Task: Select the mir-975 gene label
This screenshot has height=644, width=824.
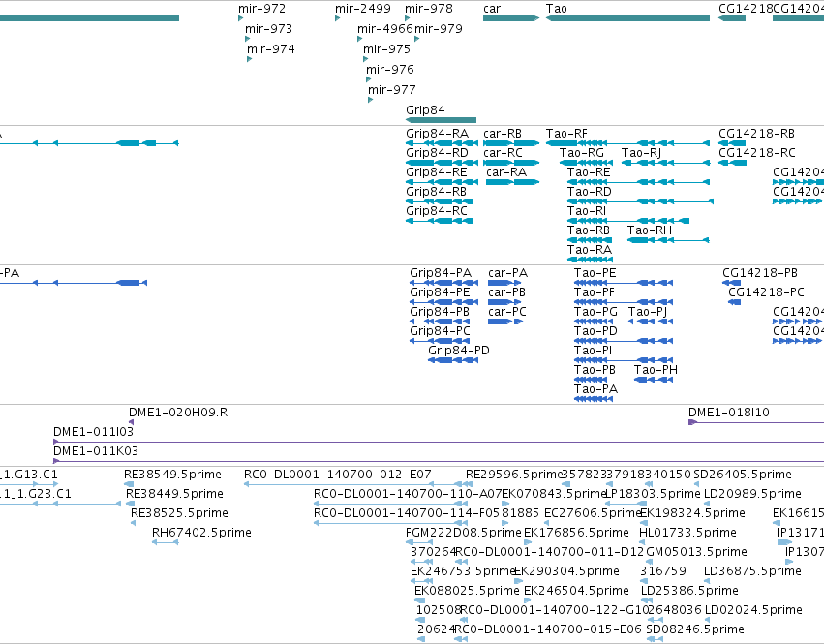Action: [386, 49]
